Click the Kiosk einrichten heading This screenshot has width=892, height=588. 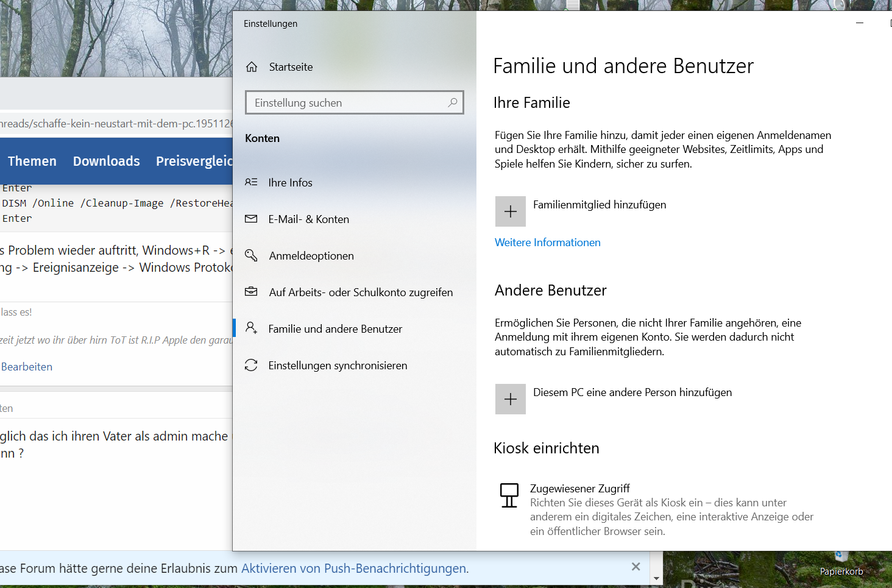point(547,448)
